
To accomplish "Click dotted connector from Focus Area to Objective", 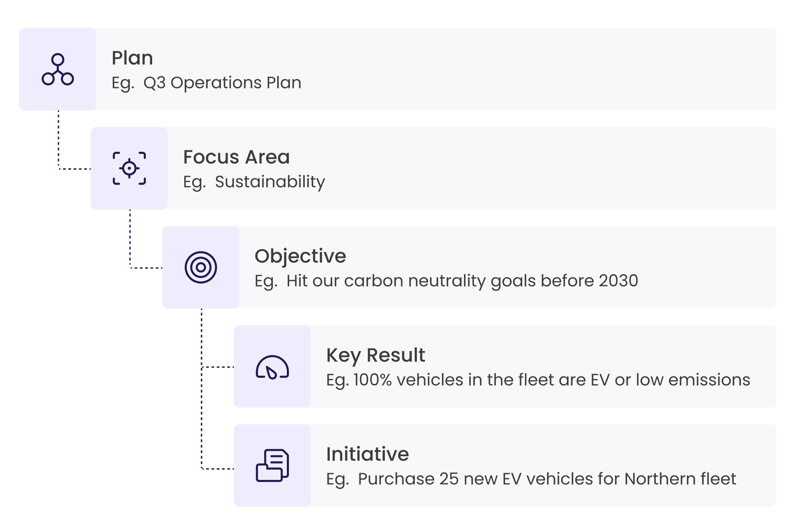I will pos(130,242).
